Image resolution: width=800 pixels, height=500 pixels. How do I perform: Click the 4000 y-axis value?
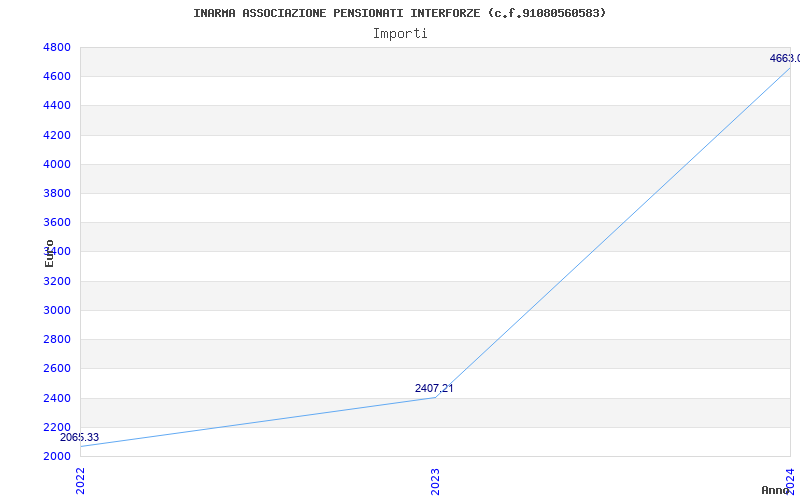pyautogui.click(x=57, y=164)
